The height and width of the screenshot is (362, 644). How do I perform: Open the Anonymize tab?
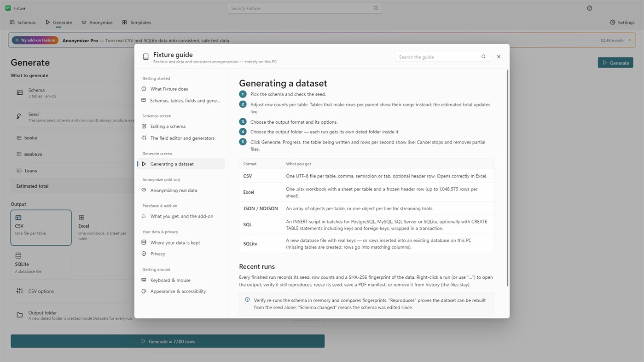click(x=97, y=23)
